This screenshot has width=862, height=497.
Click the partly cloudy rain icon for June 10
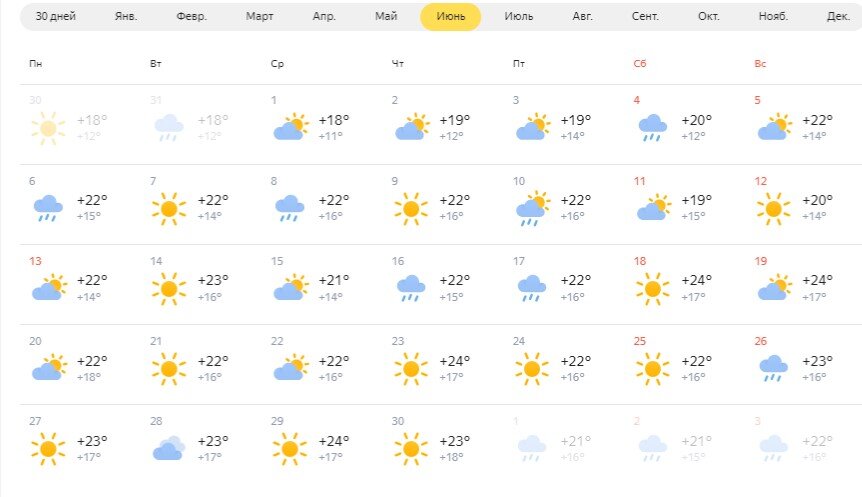(x=533, y=208)
